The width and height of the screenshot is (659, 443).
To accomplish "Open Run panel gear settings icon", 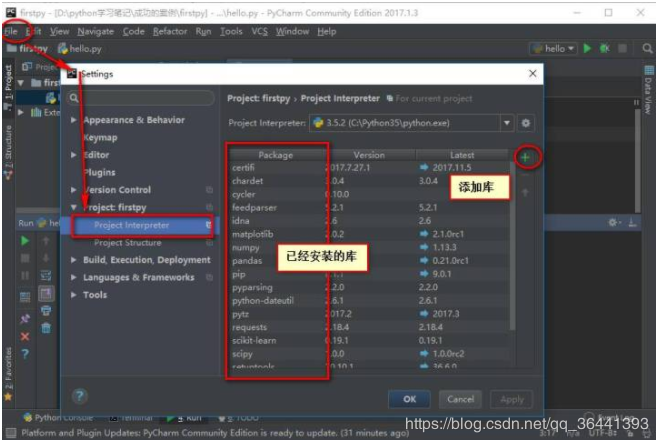I will (613, 222).
